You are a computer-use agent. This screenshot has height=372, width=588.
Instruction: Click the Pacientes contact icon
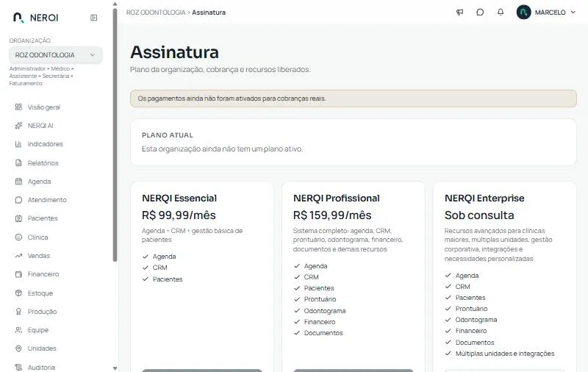[x=18, y=218]
